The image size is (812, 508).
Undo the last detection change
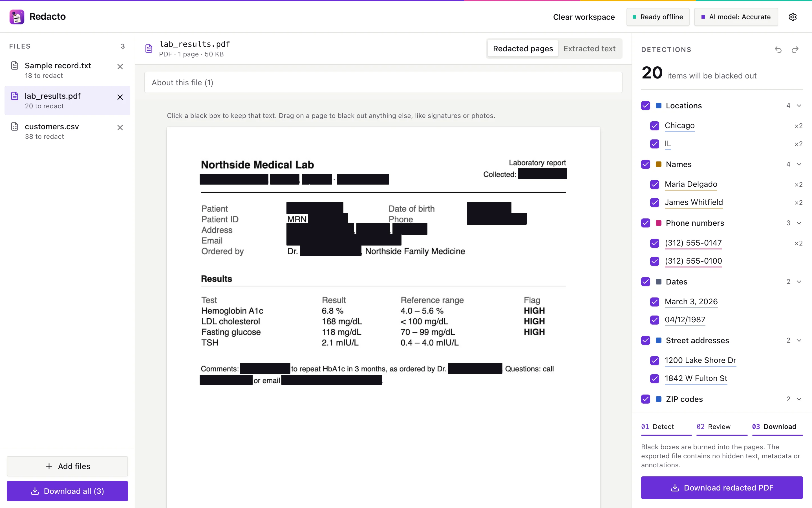pyautogui.click(x=778, y=50)
